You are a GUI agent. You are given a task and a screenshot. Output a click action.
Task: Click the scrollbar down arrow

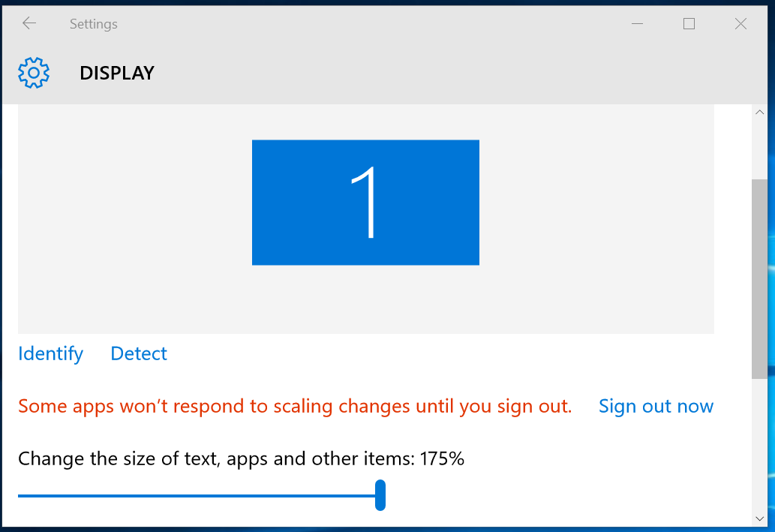click(759, 518)
